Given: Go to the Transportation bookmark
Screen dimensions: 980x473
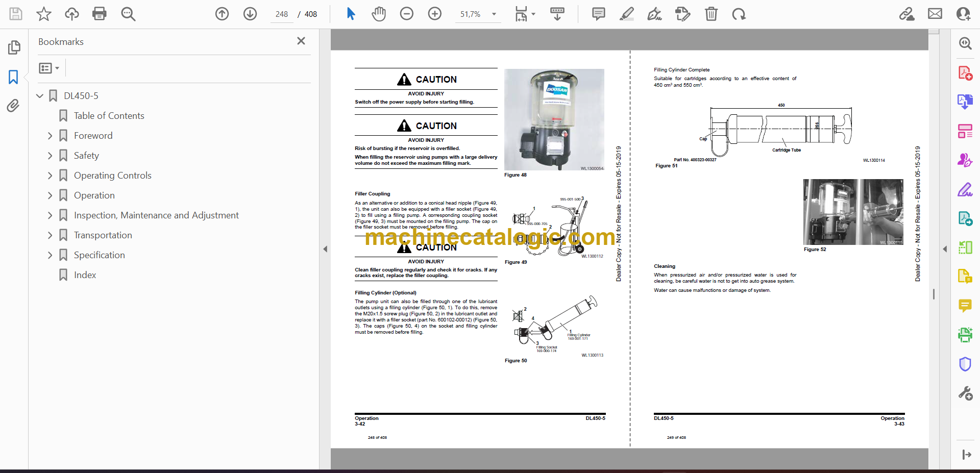Looking at the screenshot, I should point(103,235).
